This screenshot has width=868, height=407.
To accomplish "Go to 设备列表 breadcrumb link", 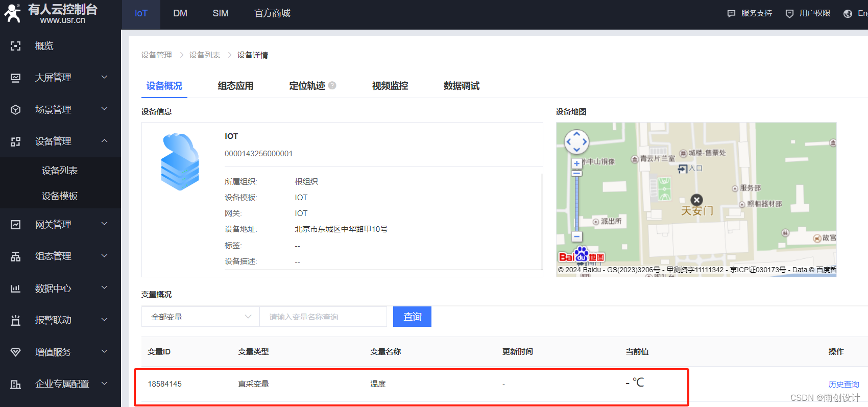I will coord(205,55).
